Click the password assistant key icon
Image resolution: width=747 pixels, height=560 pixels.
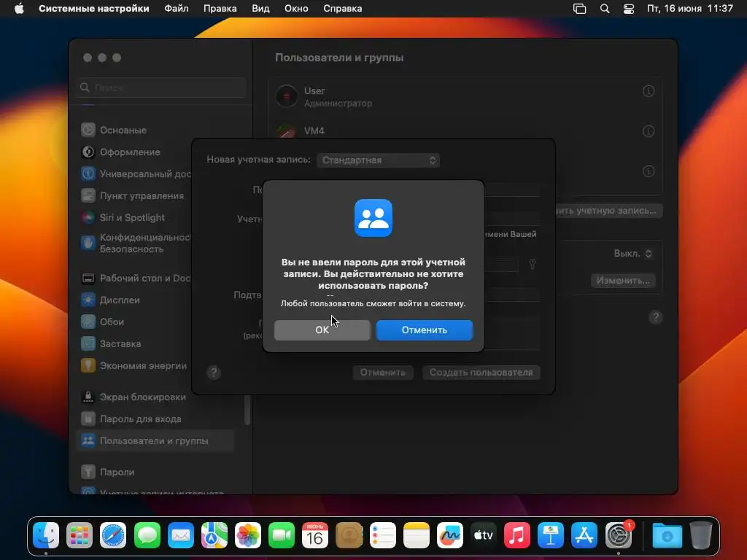[x=532, y=264]
